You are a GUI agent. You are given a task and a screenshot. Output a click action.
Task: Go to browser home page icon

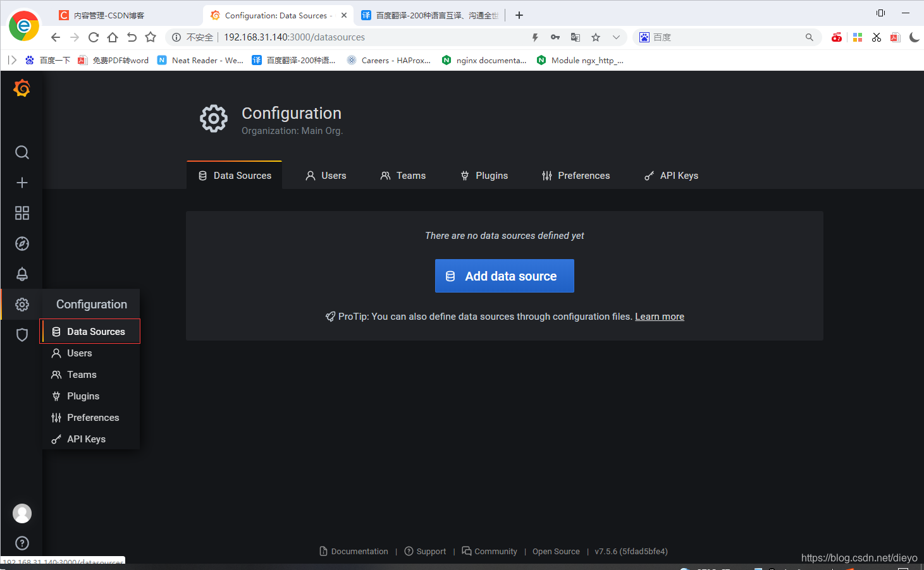pos(113,37)
